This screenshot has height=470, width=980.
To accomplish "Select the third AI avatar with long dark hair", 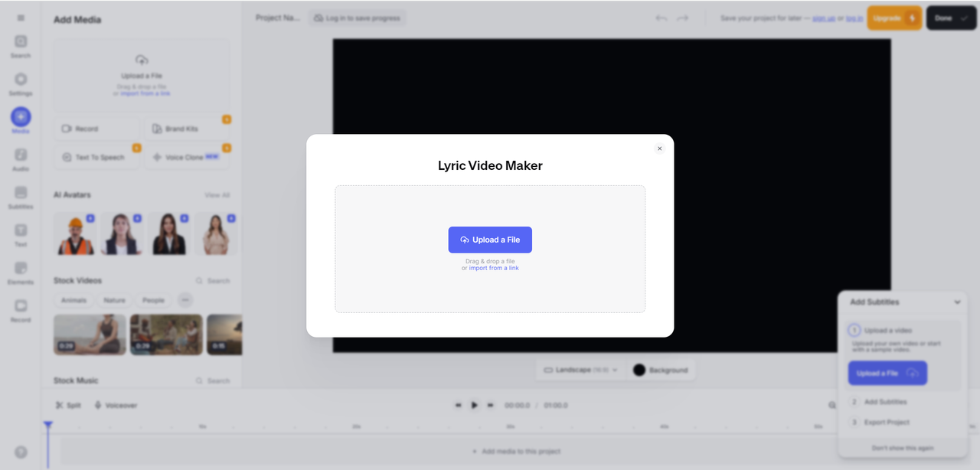I will pos(168,233).
